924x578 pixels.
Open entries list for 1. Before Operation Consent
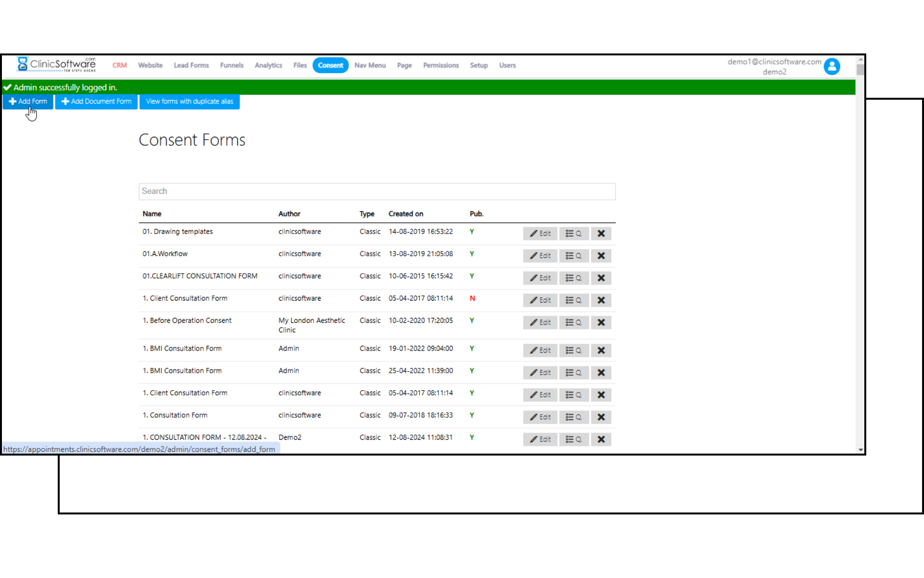click(573, 322)
